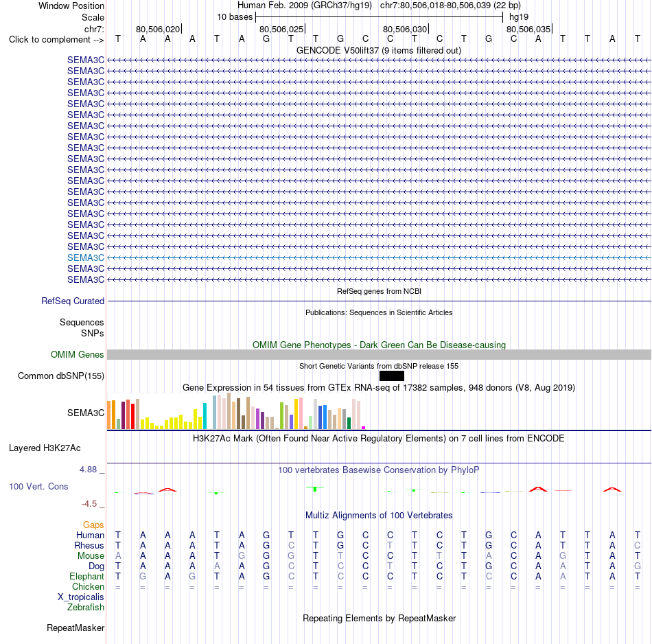
Task: Click the Common dbSNP(155) label
Action: (61, 376)
